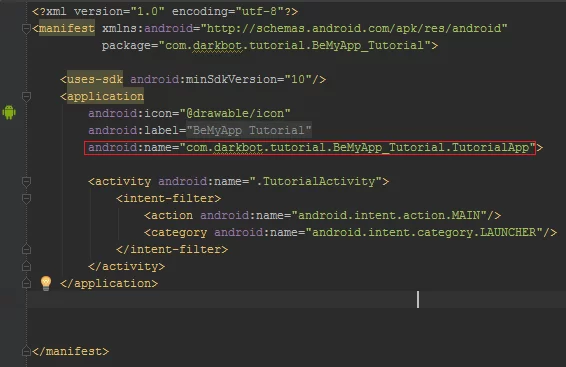Collapse the activity tag fold marker
The width and height of the screenshot is (566, 367).
(26, 182)
